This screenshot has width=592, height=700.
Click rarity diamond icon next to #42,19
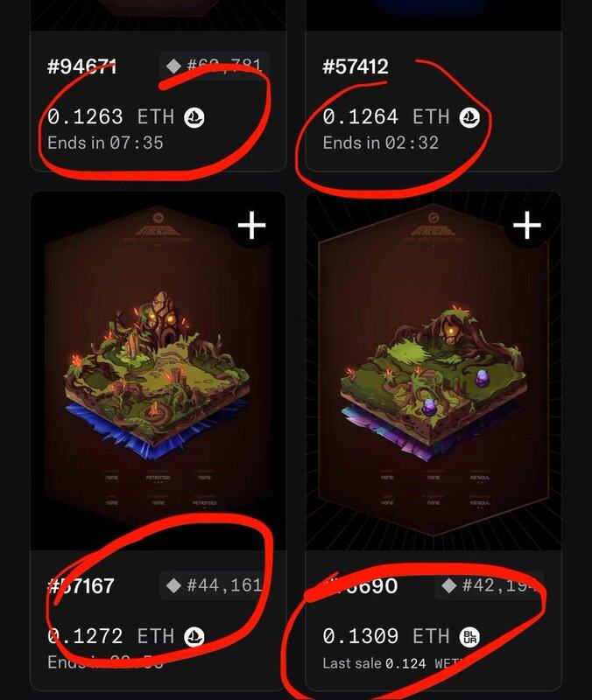pos(448,585)
